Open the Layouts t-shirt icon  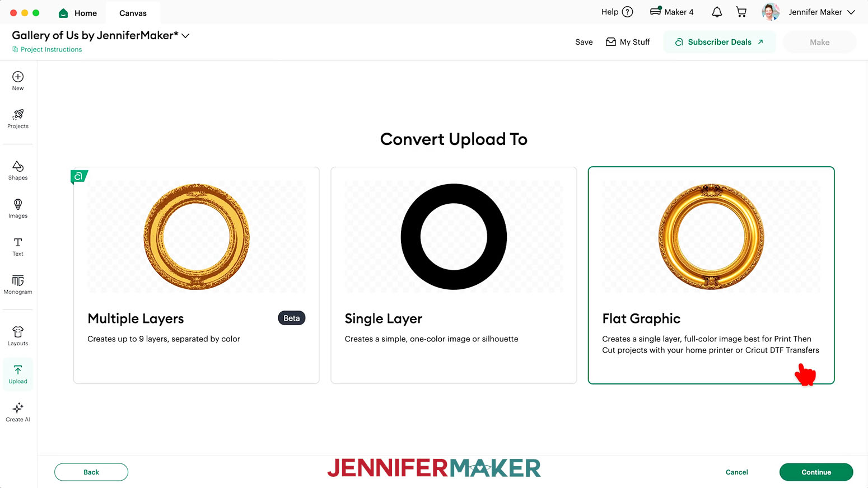coord(18,332)
